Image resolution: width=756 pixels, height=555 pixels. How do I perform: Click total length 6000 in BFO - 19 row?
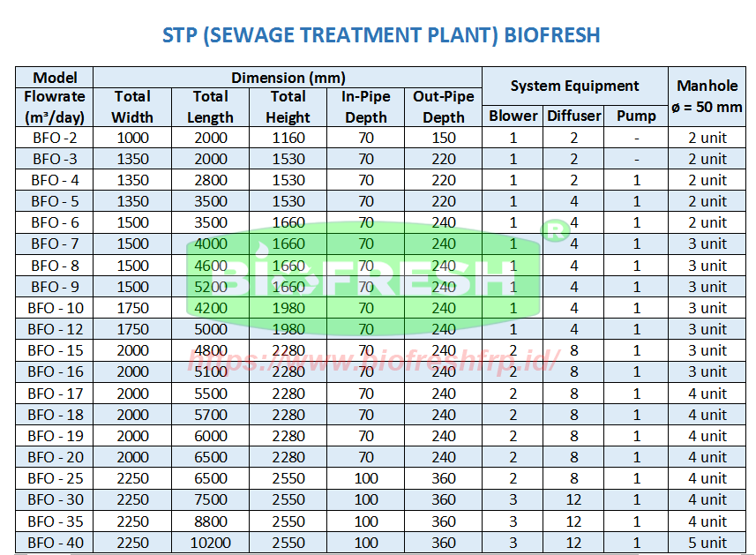[210, 436]
